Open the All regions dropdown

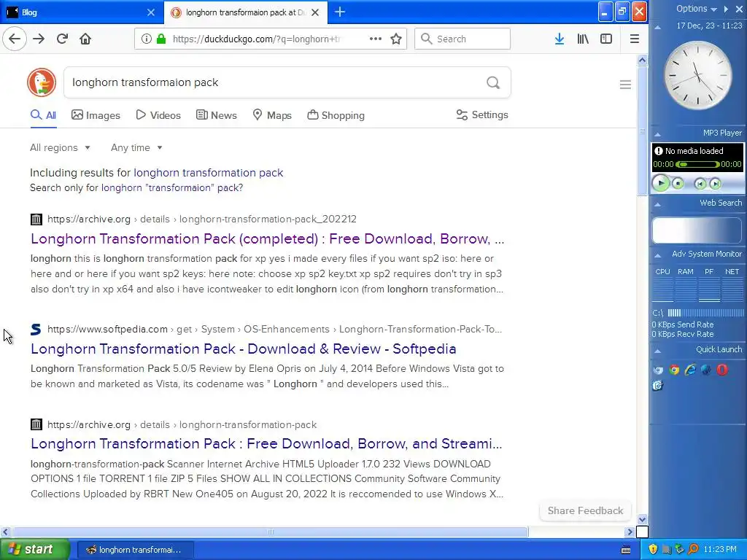click(x=60, y=147)
